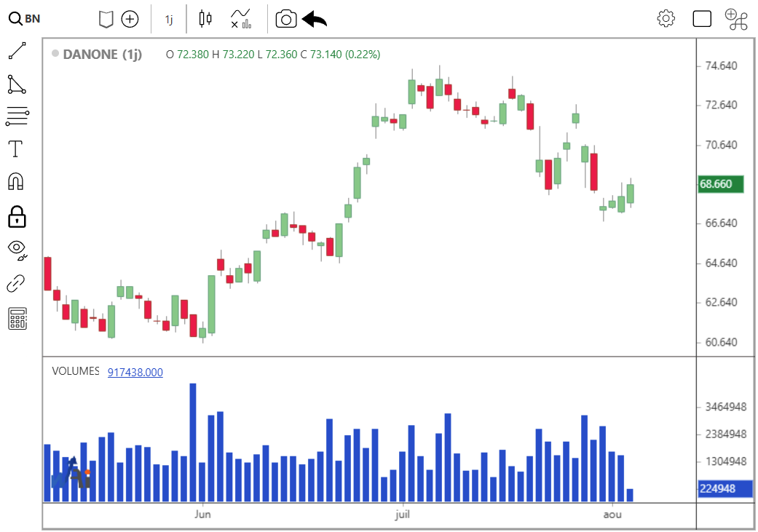Click the current price label 68.660
This screenshot has height=532, width=758.
(x=721, y=184)
